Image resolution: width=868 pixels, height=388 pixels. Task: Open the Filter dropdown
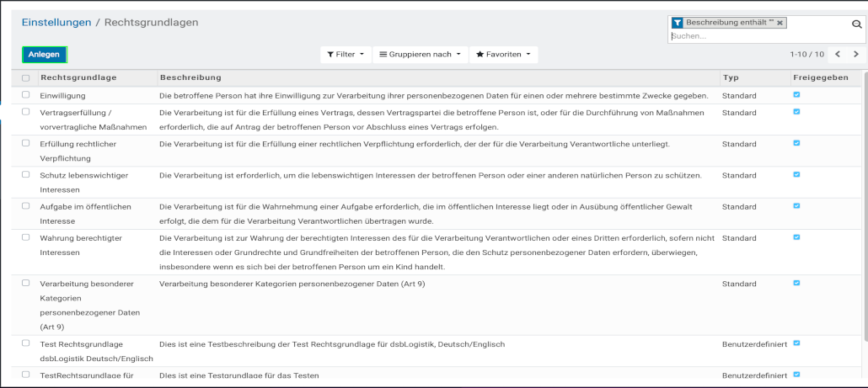(x=346, y=54)
